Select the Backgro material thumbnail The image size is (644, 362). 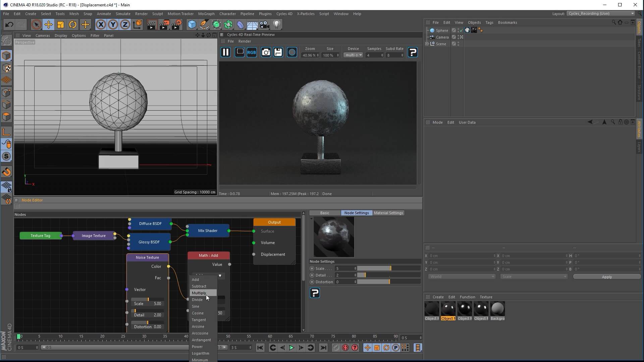click(497, 309)
